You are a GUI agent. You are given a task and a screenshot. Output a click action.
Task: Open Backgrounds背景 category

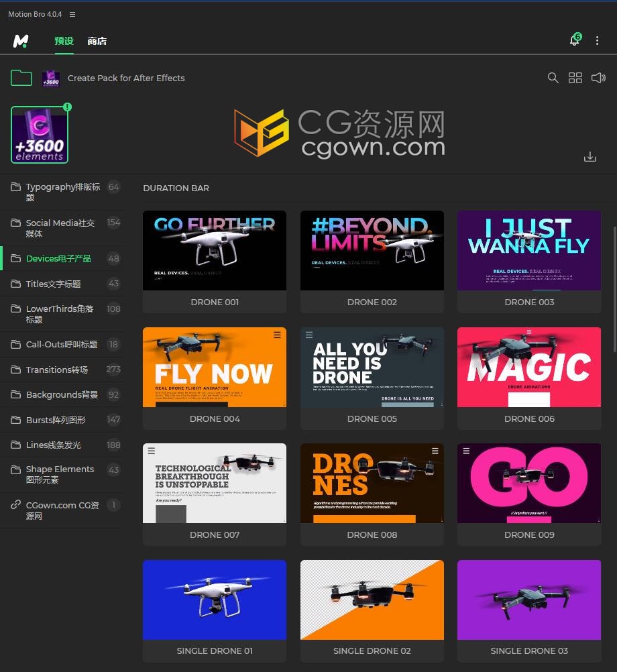62,394
